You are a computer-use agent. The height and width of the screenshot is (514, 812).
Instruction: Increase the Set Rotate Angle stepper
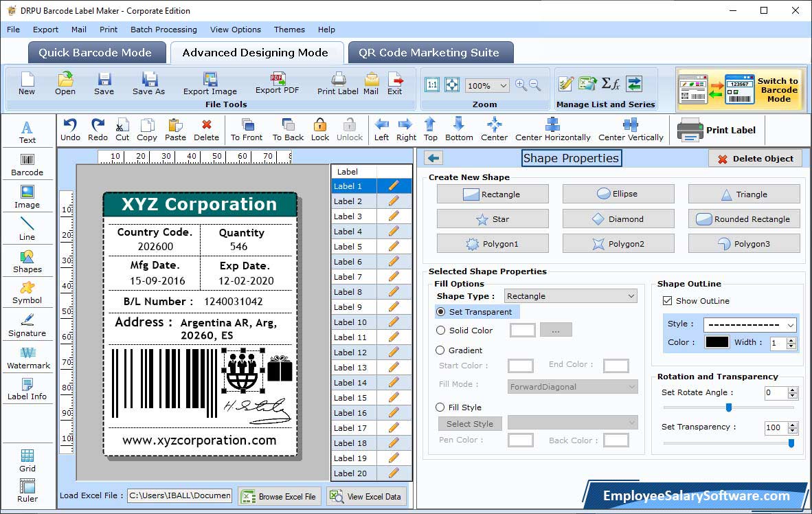pyautogui.click(x=792, y=390)
